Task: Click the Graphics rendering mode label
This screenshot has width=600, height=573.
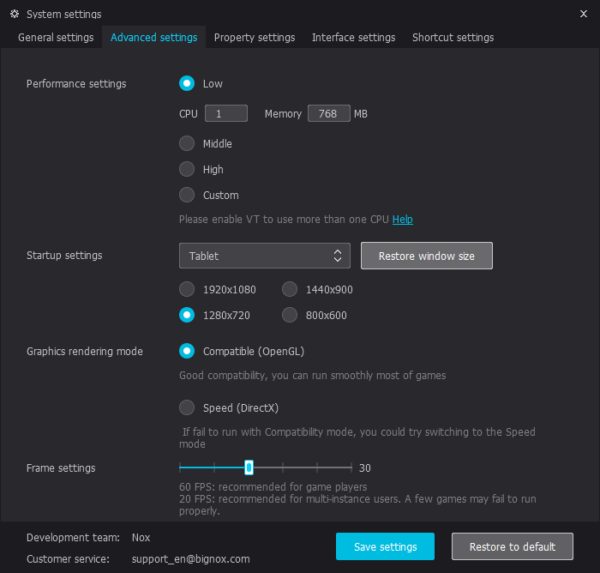Action: [85, 351]
